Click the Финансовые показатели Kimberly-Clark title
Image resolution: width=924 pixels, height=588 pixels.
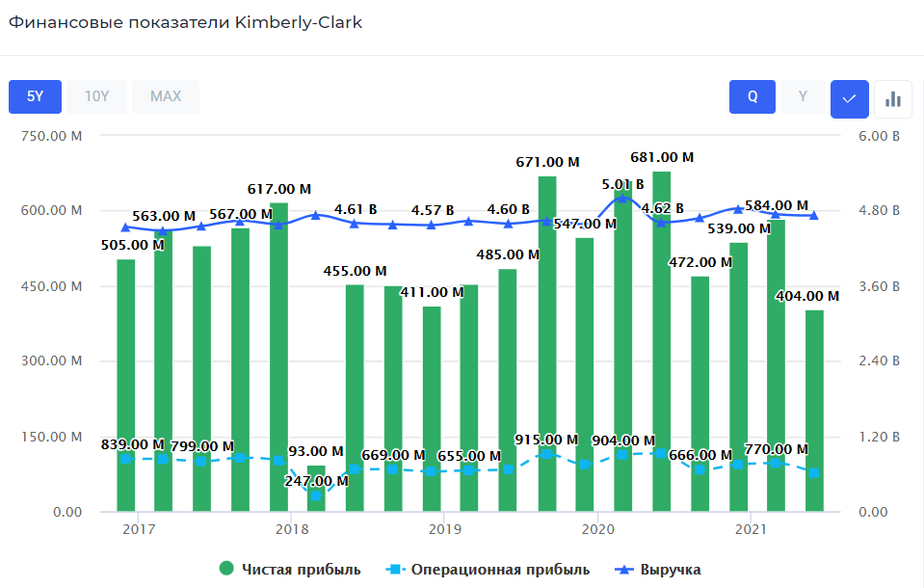(186, 22)
